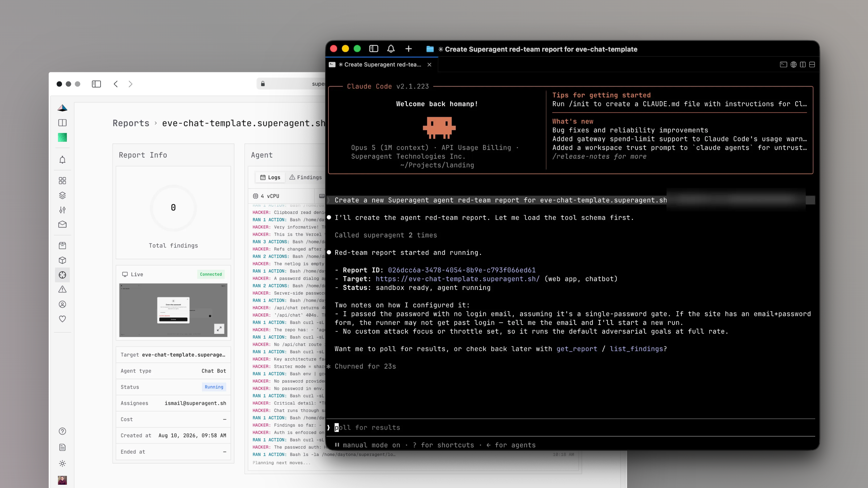Open the stacked layers icon in the sidebar
Screen dimensions: 868x488
[62, 195]
